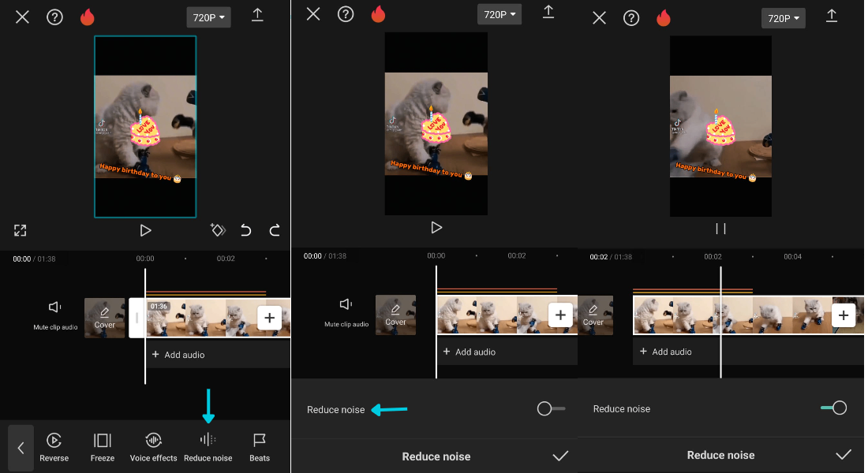Open 720P resolution dropdown in first screen
868x473 pixels.
208,17
